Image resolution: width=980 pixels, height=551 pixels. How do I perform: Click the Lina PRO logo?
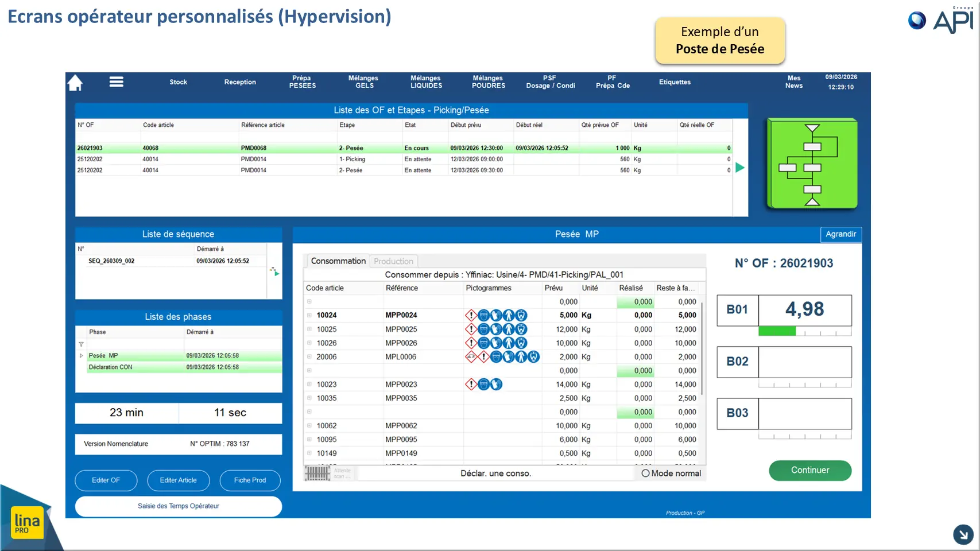point(27,522)
